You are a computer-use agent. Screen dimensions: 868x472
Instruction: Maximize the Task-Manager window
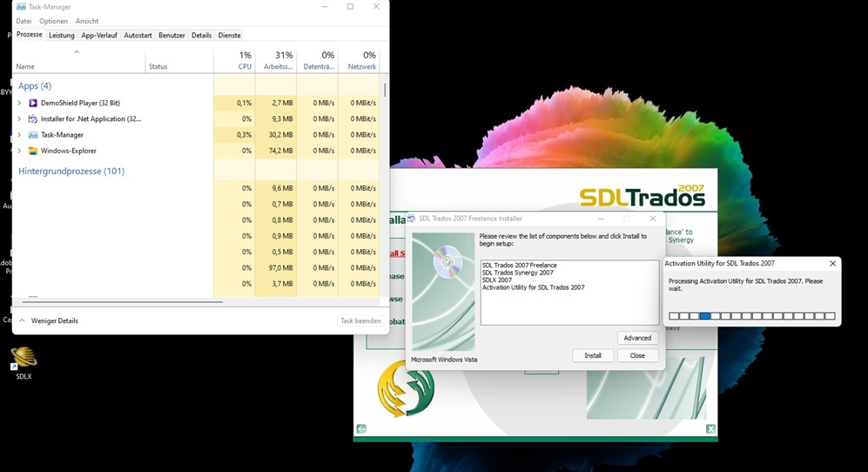[x=350, y=7]
